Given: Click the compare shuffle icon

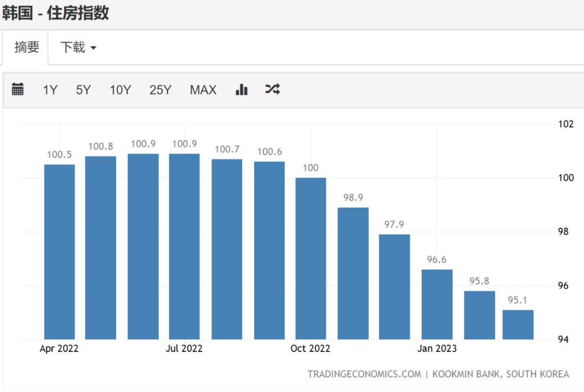Looking at the screenshot, I should click(x=273, y=89).
